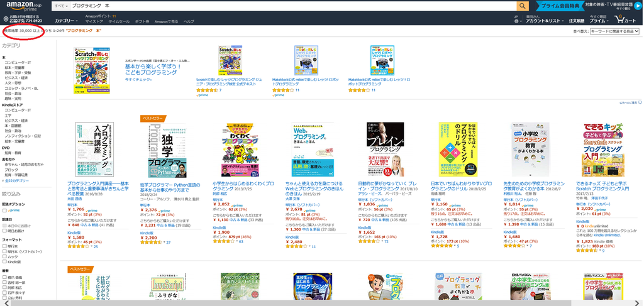The image size is (644, 306).
Task: Click the delivery location pin icon
Action: pos(6,19)
